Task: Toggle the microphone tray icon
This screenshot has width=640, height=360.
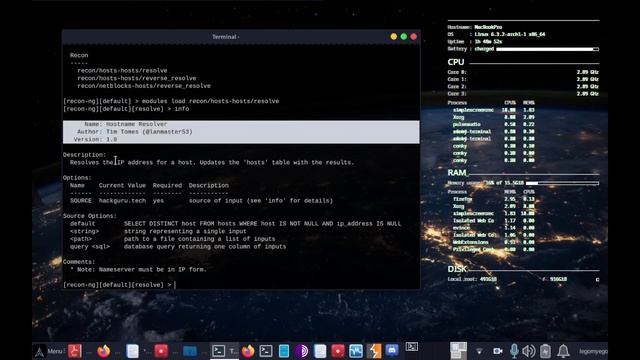Action: coord(514,351)
